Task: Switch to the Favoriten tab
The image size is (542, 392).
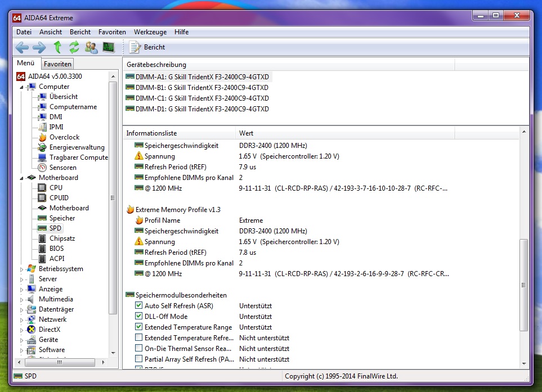Action: pos(57,64)
